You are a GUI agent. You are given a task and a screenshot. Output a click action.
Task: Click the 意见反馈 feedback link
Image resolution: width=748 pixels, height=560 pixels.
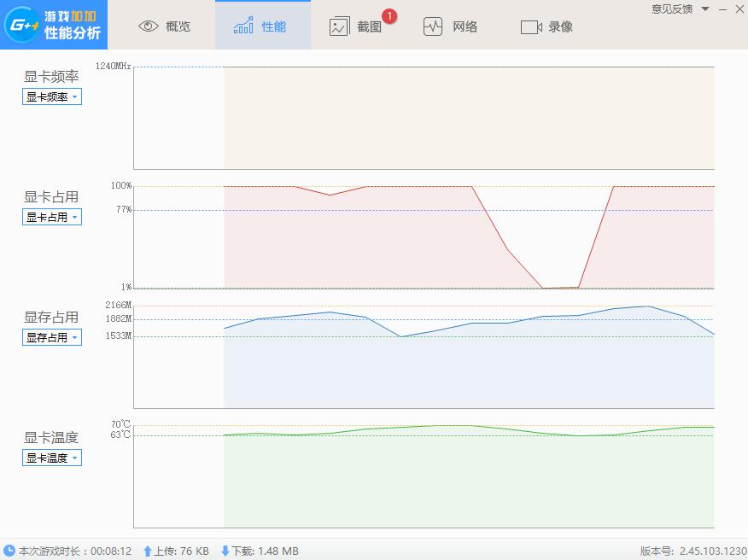669,9
